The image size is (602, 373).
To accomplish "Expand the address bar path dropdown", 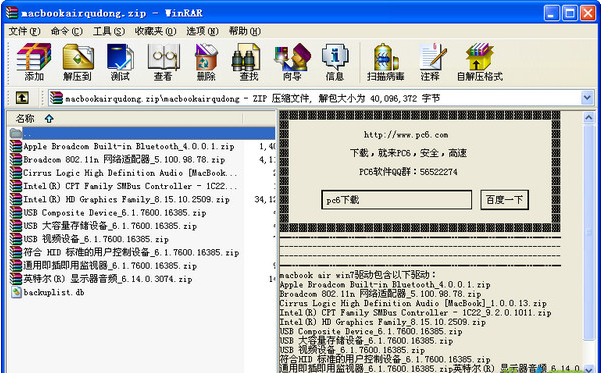I will [x=587, y=98].
